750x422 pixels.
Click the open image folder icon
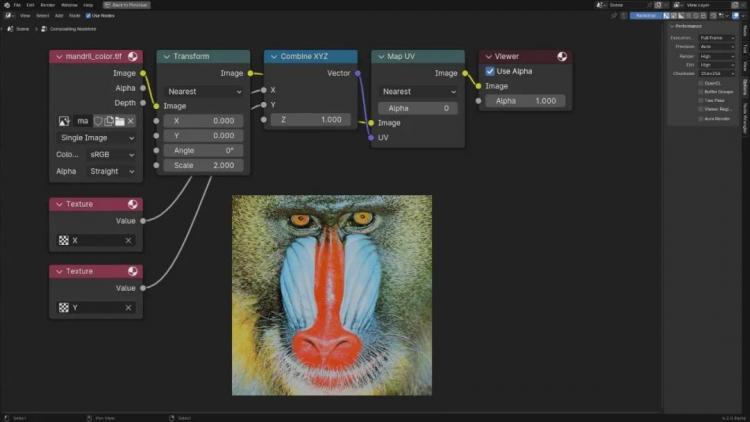(120, 121)
